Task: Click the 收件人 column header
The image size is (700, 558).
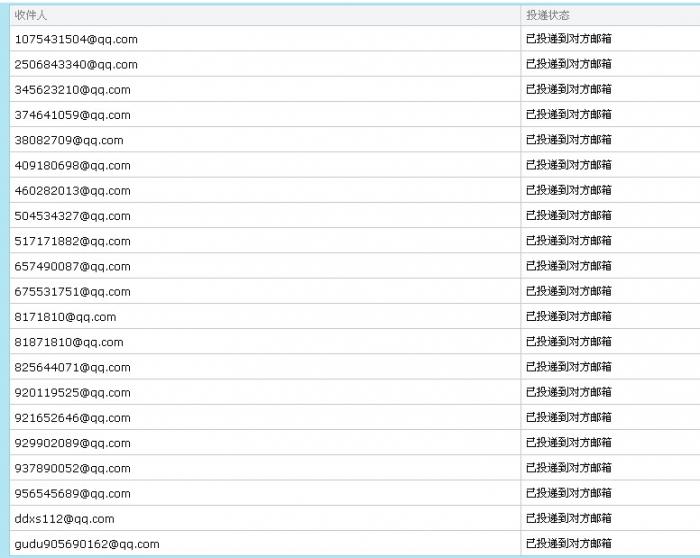Action: (30, 16)
